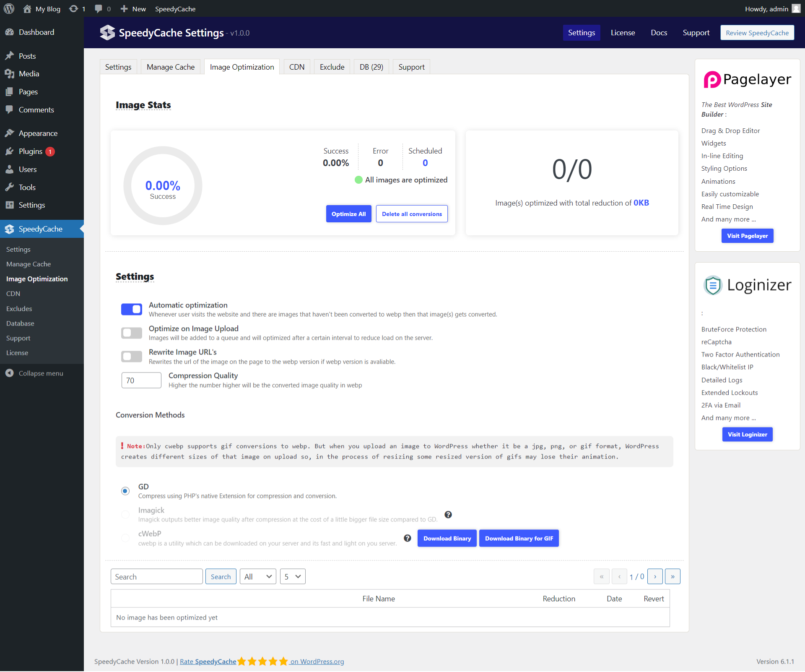The height and width of the screenshot is (672, 805).
Task: Enable Optimize on Image Upload
Action: 131,333
